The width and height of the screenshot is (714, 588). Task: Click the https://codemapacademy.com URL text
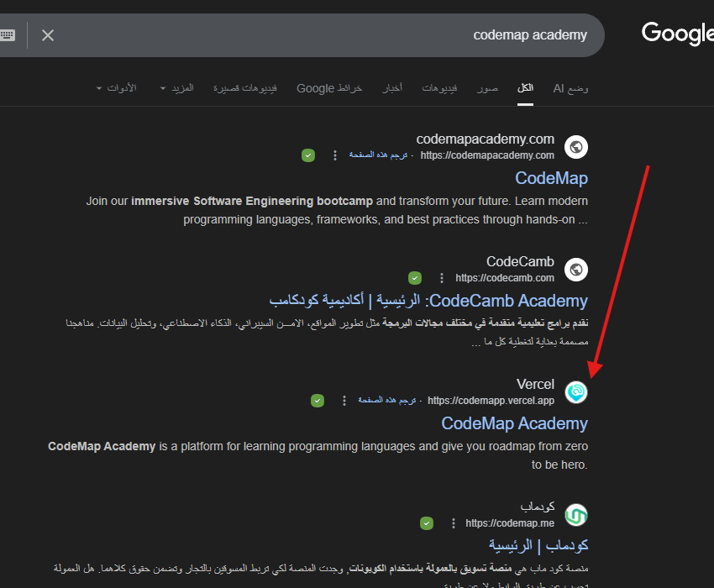click(487, 155)
